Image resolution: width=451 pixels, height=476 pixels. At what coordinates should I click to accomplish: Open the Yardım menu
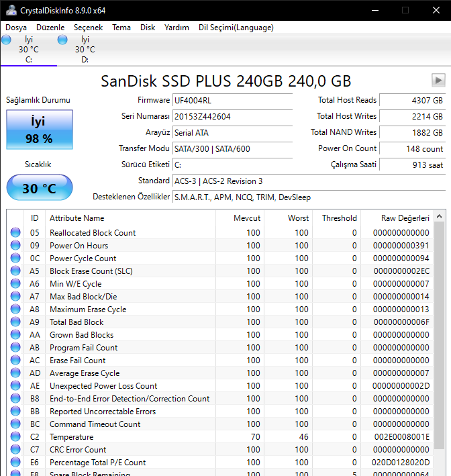coord(177,28)
